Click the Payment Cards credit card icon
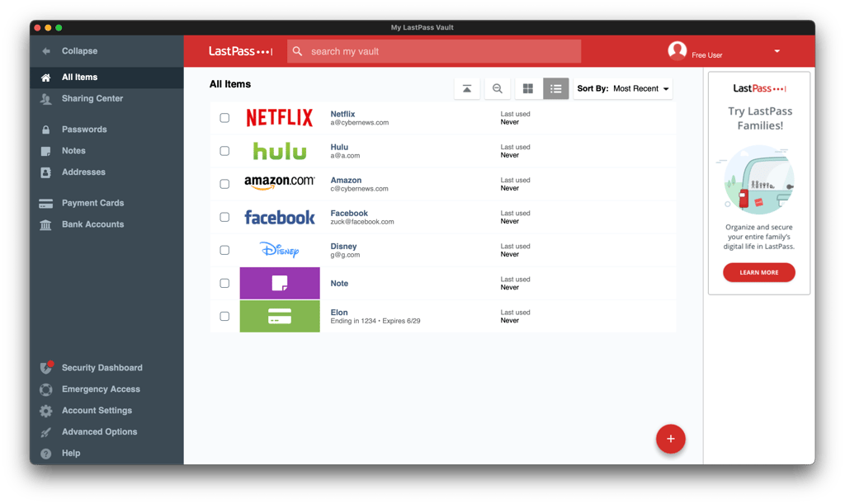Screen dimensions: 845x504 [46, 204]
